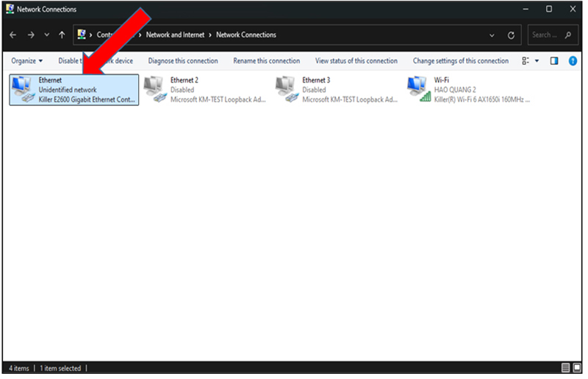
Task: Select the Wi-Fi adapter icon
Action: (x=419, y=89)
